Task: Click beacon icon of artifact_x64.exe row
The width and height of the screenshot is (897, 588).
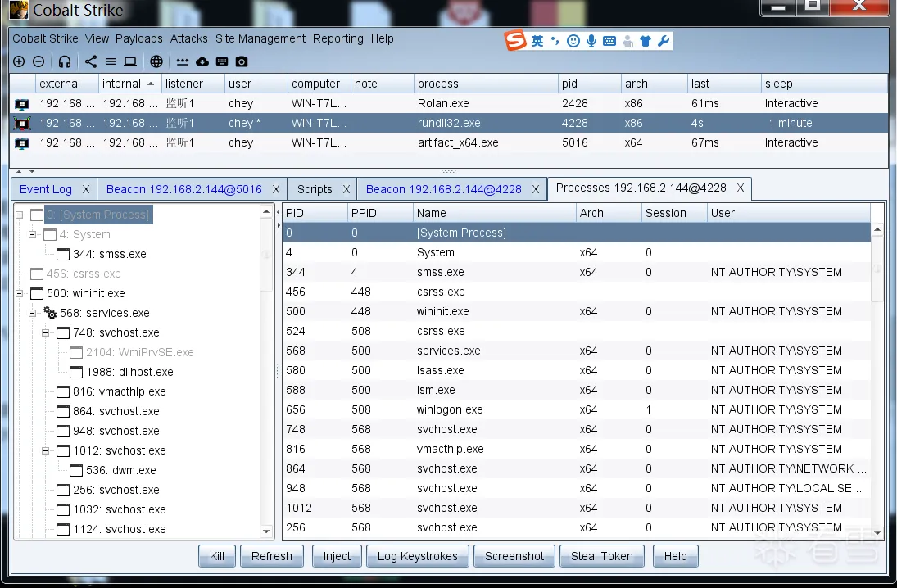Action: (22, 143)
